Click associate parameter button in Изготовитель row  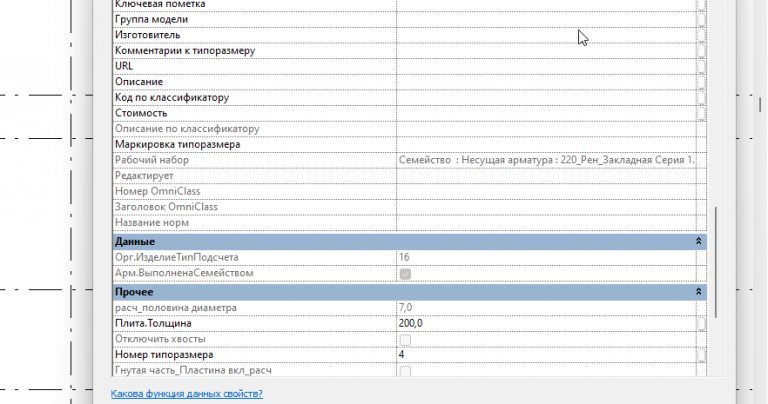[701, 35]
